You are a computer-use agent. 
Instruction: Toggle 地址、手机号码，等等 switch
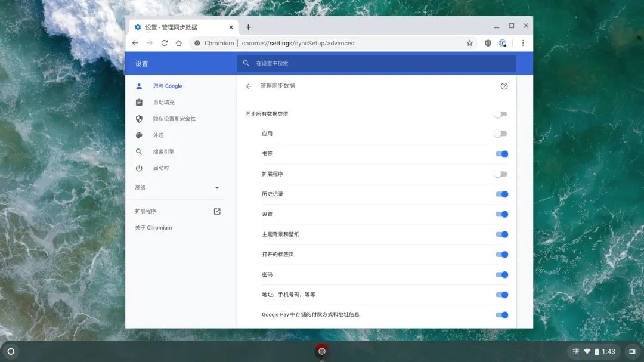(x=501, y=295)
